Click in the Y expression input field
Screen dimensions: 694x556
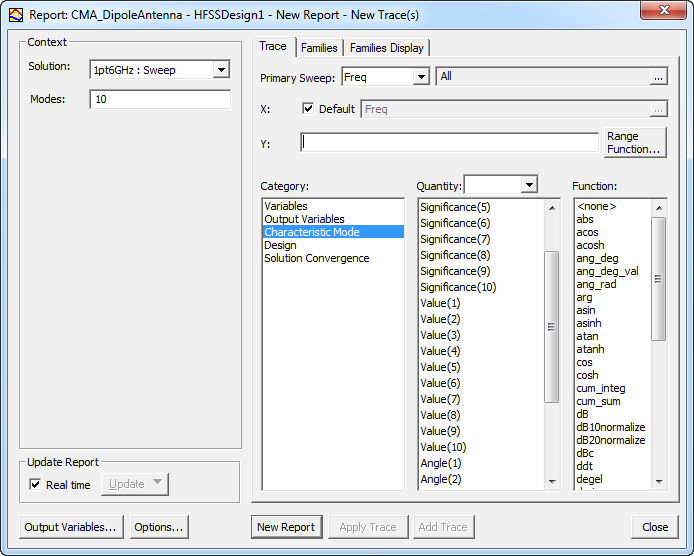449,143
